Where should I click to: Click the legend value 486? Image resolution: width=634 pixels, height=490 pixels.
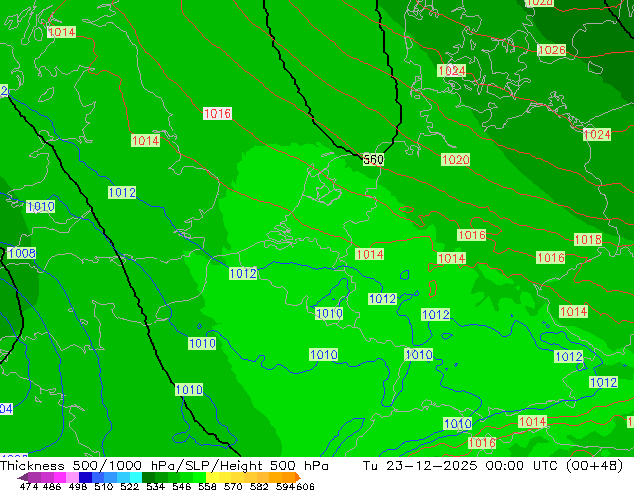[52, 486]
